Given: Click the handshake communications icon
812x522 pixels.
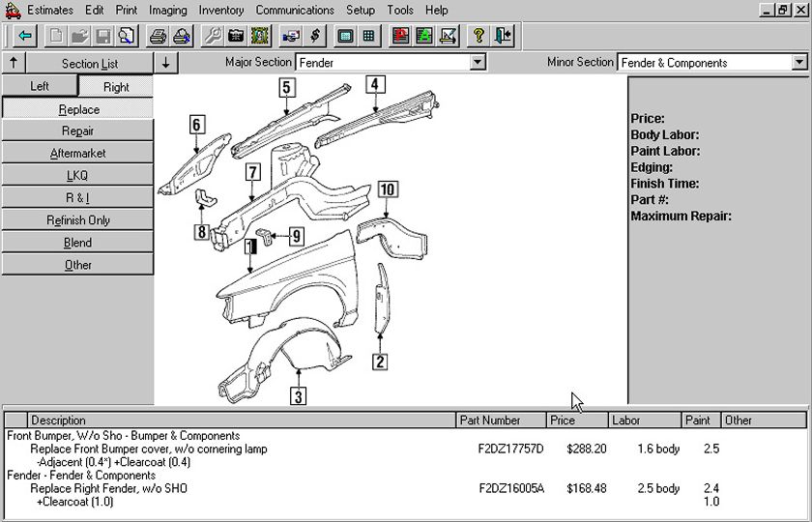Looking at the screenshot, I should 292,36.
